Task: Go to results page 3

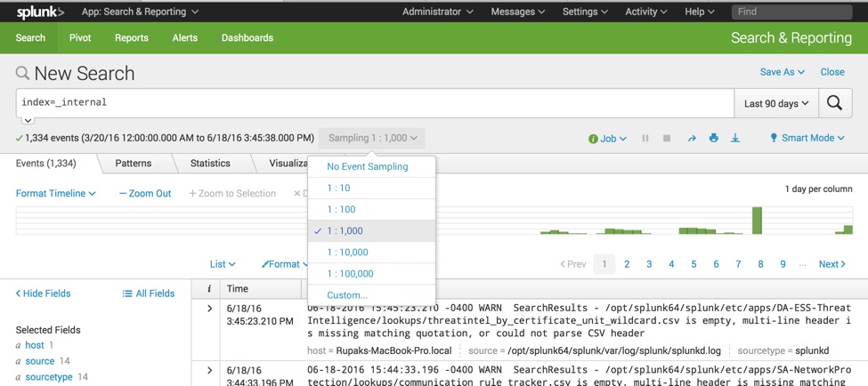Action: [649, 264]
